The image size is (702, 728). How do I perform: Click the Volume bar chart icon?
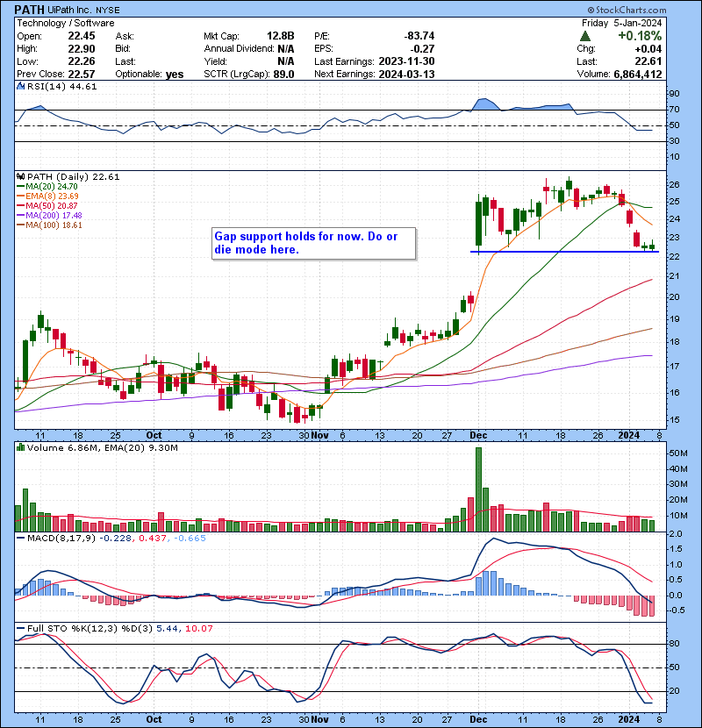coord(20,447)
